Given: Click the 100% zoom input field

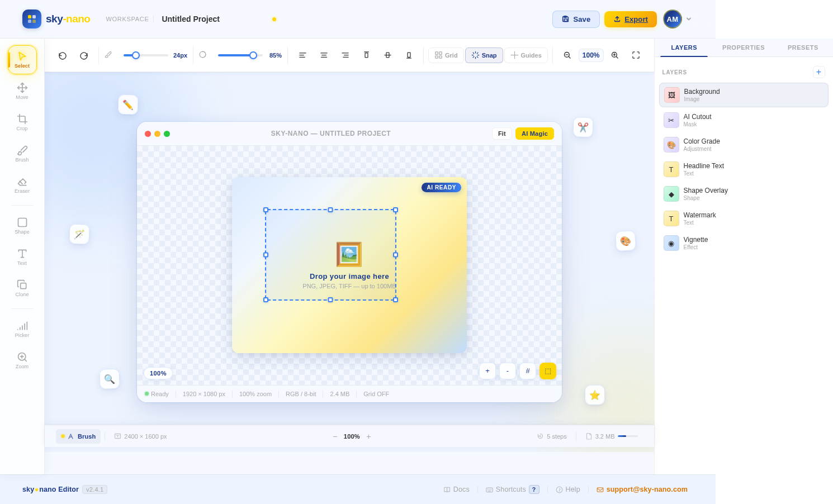Looking at the screenshot, I should (591, 55).
